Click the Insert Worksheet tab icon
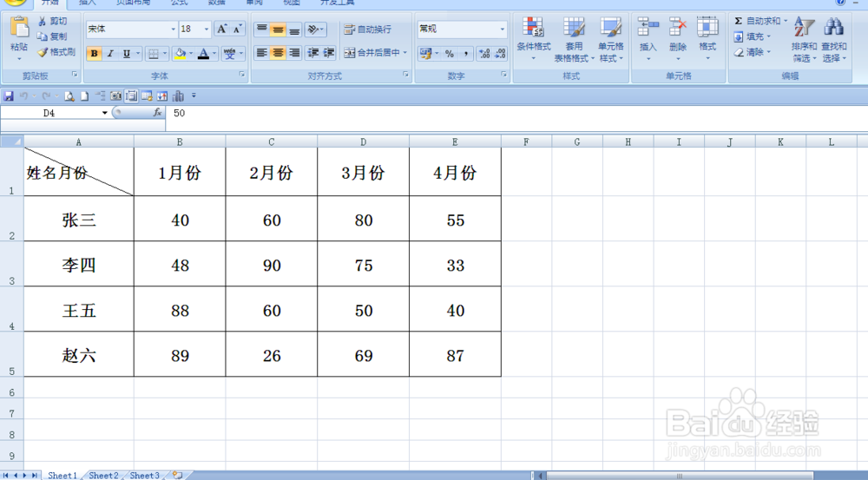 (177, 475)
